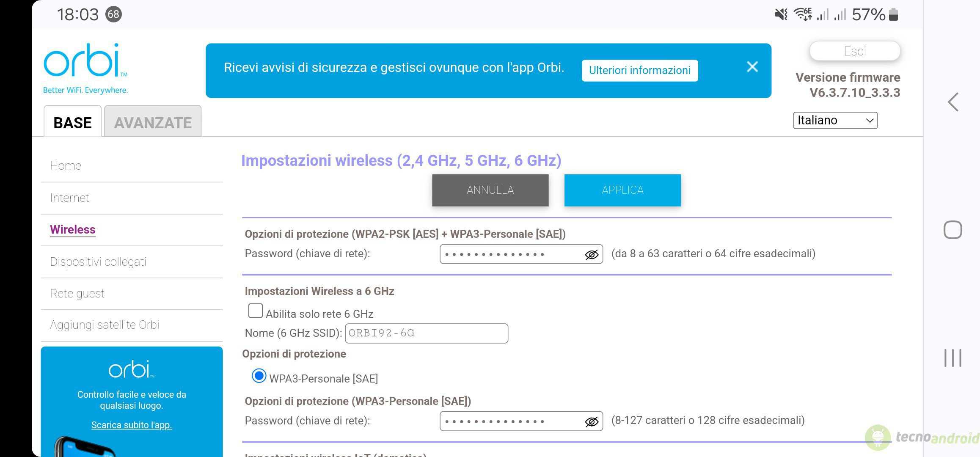The image size is (980, 457).
Task: Click the Orbi logo at top left
Action: (x=85, y=68)
